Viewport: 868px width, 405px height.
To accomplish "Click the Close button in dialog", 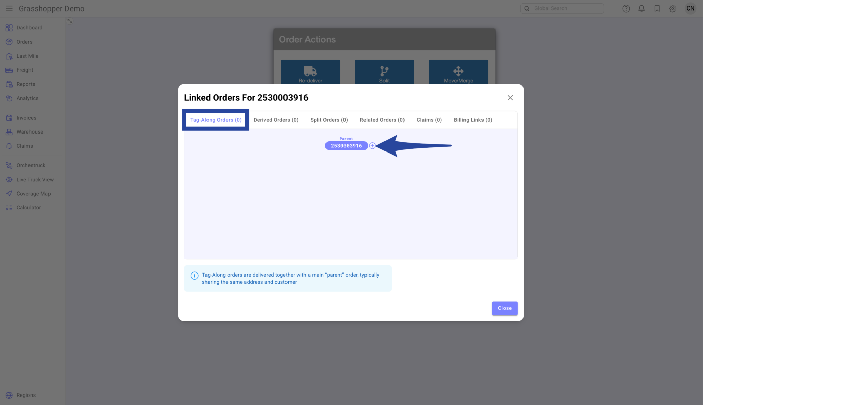I will (x=504, y=308).
